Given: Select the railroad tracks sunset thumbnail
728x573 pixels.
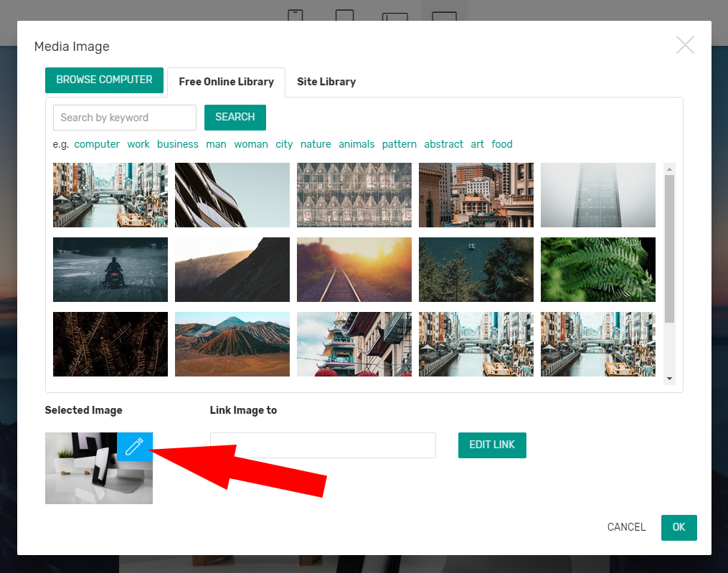Looking at the screenshot, I should tap(354, 270).
